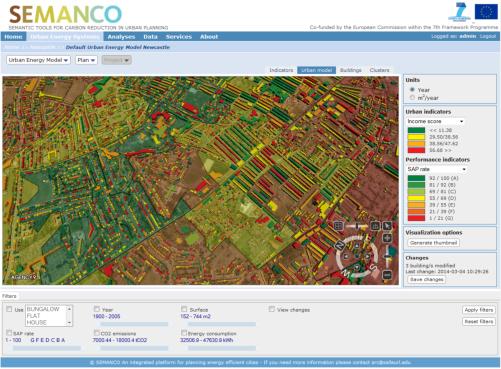Viewport: 501px width, 369px height.
Task: Select the arrow pointer tool on map
Action: (x=387, y=226)
